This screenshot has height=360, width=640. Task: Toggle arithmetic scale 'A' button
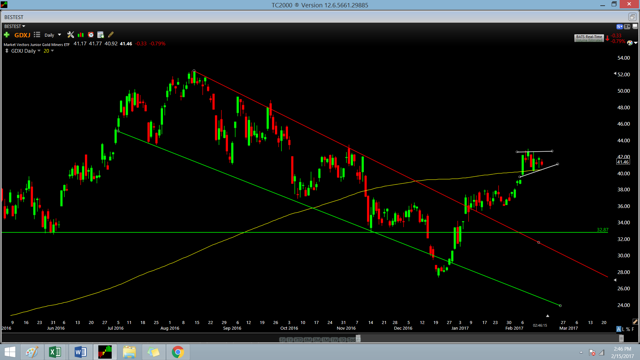pyautogui.click(x=619, y=329)
